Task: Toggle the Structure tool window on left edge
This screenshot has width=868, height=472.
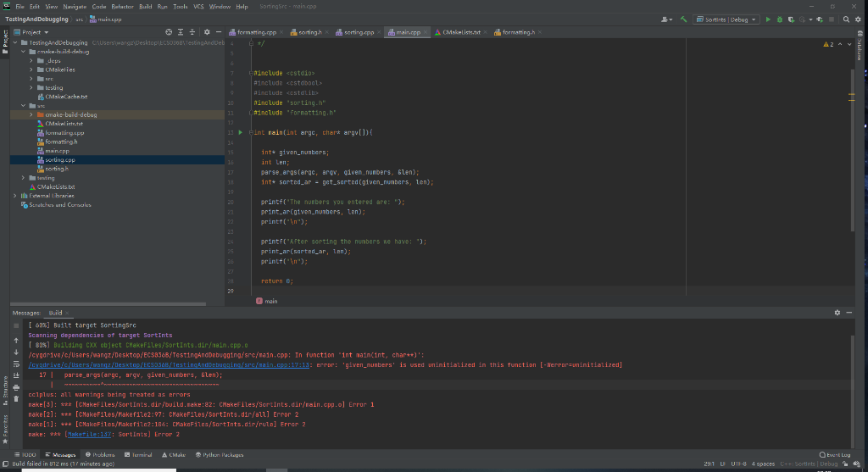Action: pos(4,388)
